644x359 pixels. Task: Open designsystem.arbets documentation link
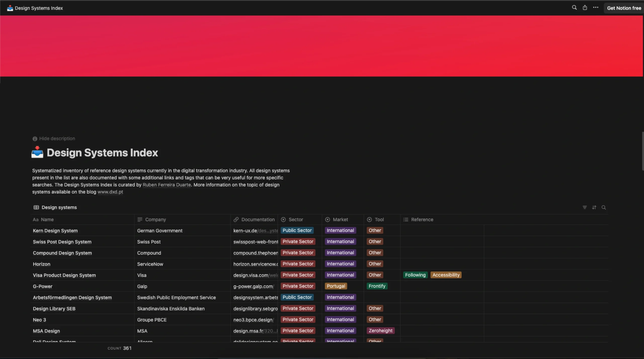click(x=255, y=297)
